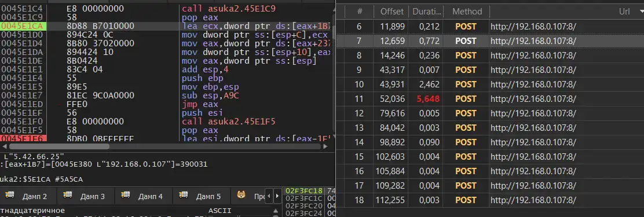Viewport: 644px width, 217px height.
Task: Click duration 0,090 in request row 14
Action: click(430, 142)
